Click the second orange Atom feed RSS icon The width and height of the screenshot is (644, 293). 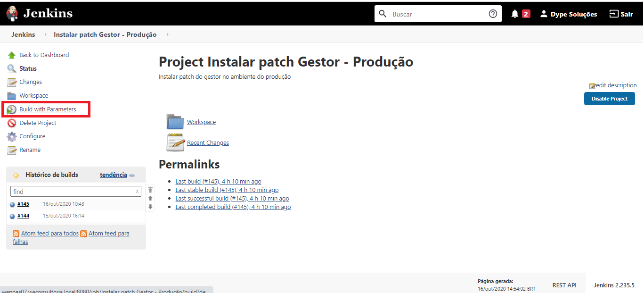(x=83, y=234)
